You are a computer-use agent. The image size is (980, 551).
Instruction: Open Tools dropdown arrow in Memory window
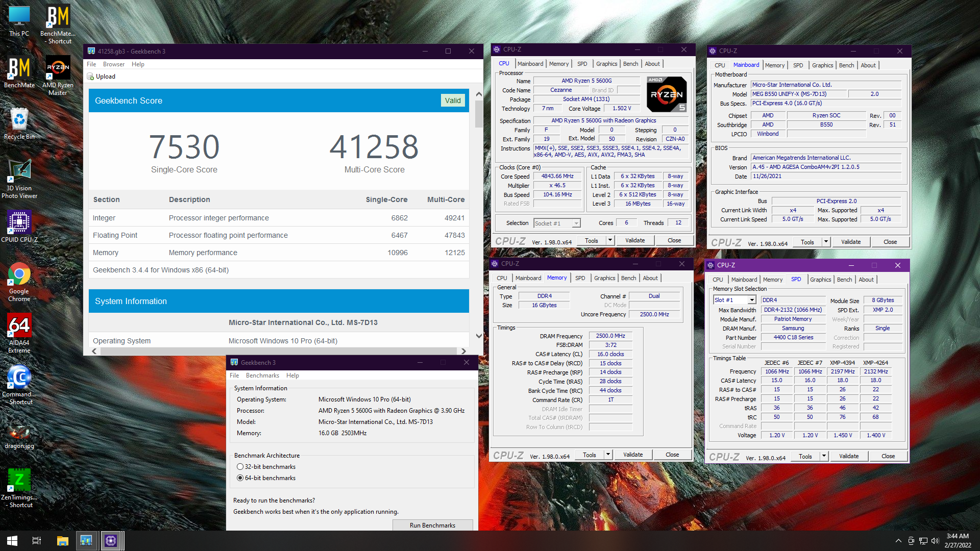tap(608, 455)
